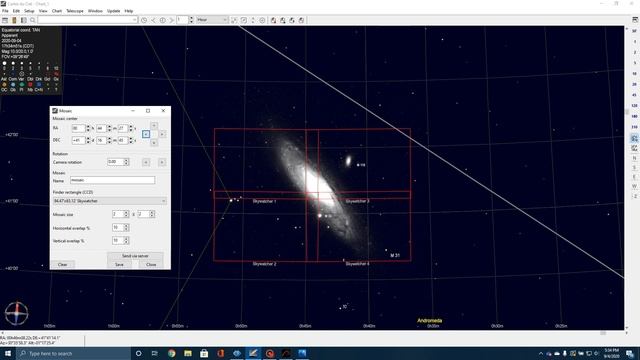Click the reset-to-now time icon
The width and height of the screenshot is (640, 360).
pyautogui.click(x=162, y=20)
